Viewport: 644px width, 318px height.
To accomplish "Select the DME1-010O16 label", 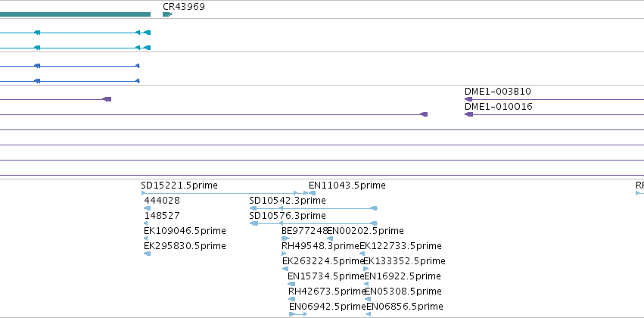I will click(499, 107).
